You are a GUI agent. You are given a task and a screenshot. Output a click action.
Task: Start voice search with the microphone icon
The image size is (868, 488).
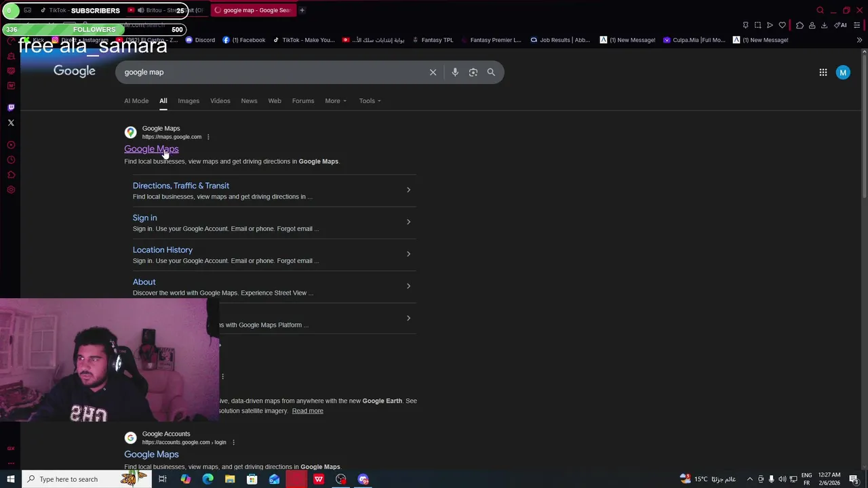[455, 73]
